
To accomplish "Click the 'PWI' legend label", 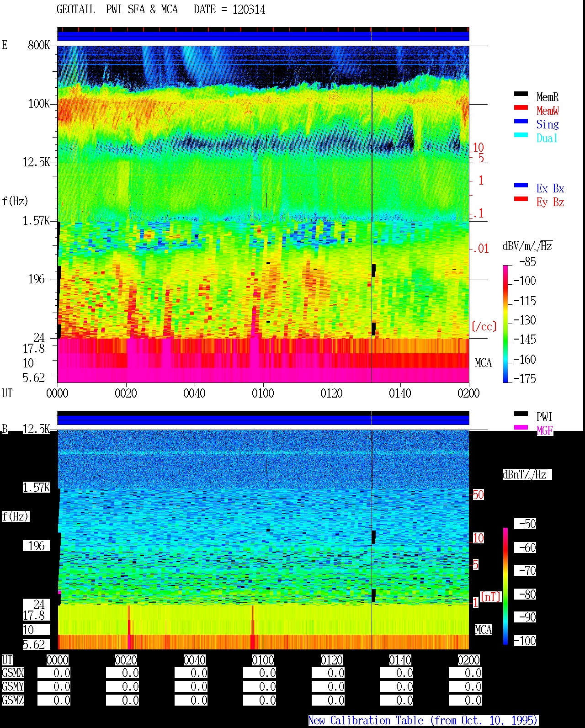I will tap(544, 417).
